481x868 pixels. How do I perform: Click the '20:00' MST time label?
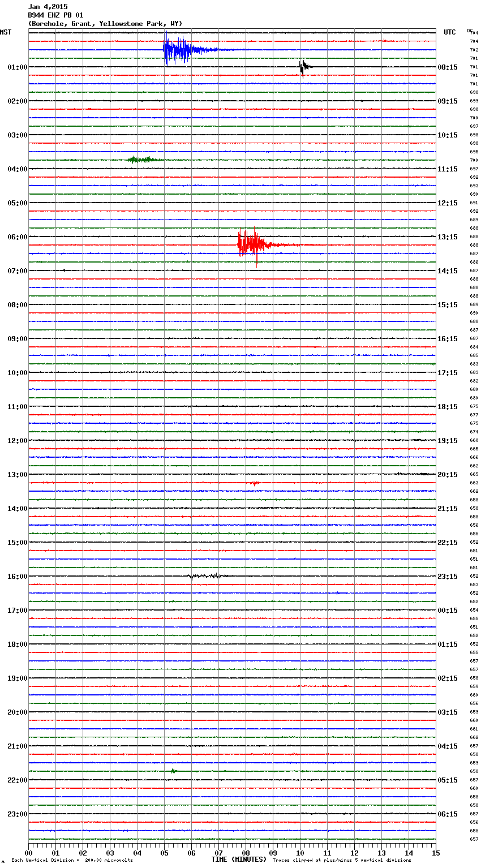(18, 712)
